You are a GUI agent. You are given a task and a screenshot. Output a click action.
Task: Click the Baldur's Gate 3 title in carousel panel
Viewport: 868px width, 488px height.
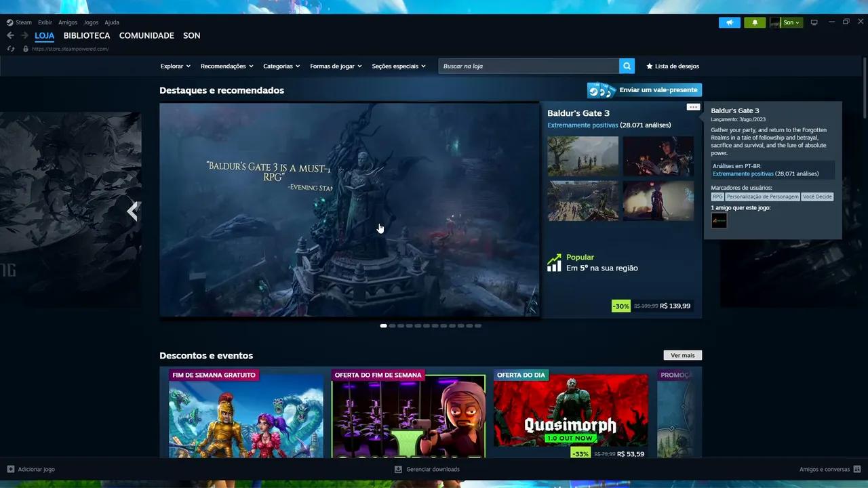(578, 113)
